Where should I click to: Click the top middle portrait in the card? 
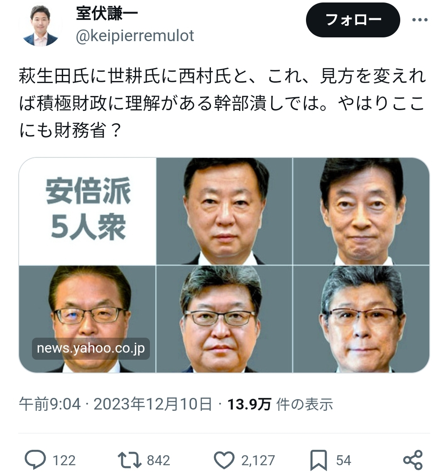(224, 211)
